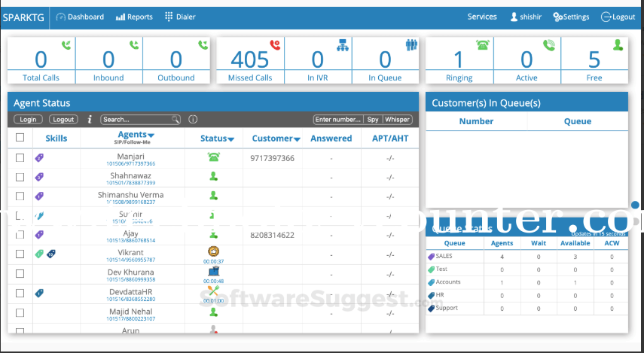Click the Inbound calls tile
The width and height of the screenshot is (644, 353).
coord(108,60)
